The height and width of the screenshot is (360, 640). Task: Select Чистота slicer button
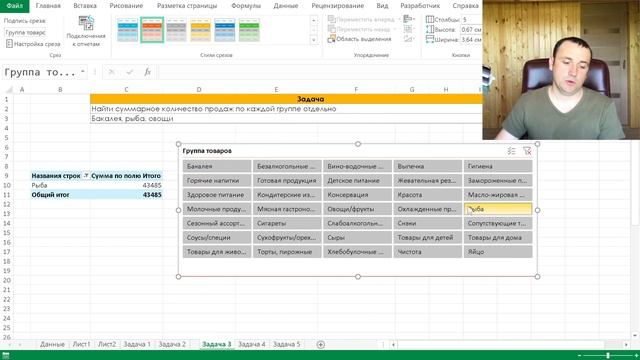click(427, 252)
